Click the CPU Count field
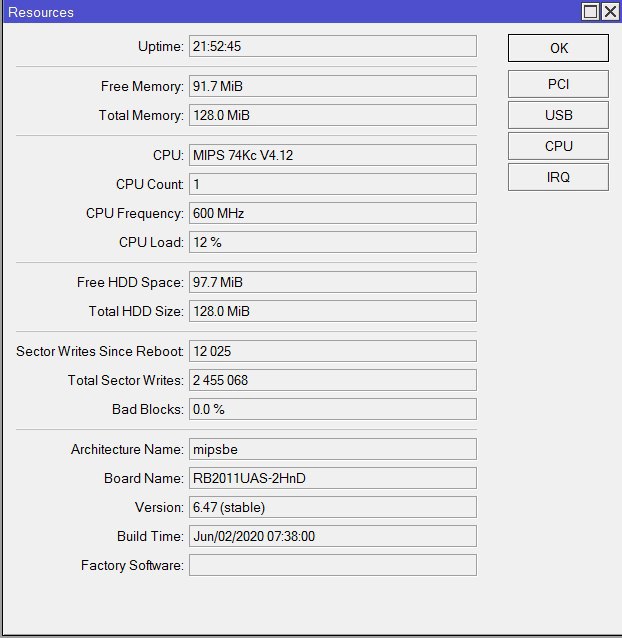 (x=333, y=184)
